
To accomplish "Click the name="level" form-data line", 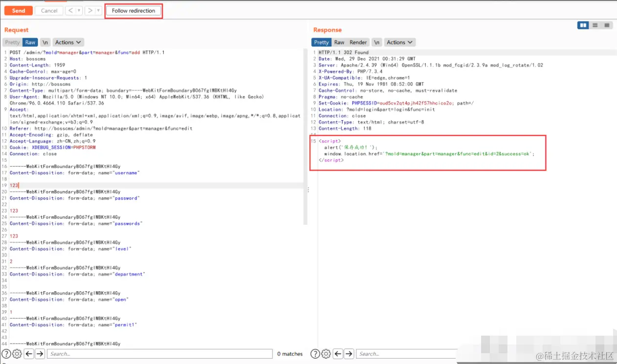I will 70,249.
